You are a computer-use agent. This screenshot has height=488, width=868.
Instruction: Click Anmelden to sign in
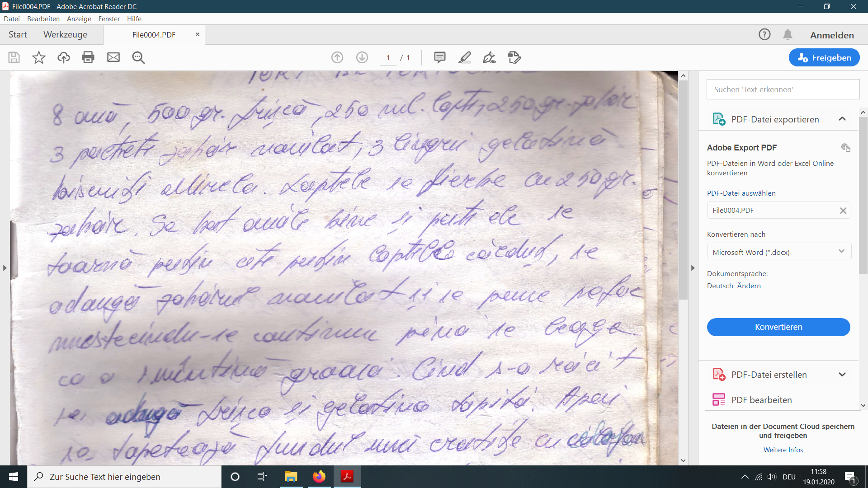click(x=832, y=35)
